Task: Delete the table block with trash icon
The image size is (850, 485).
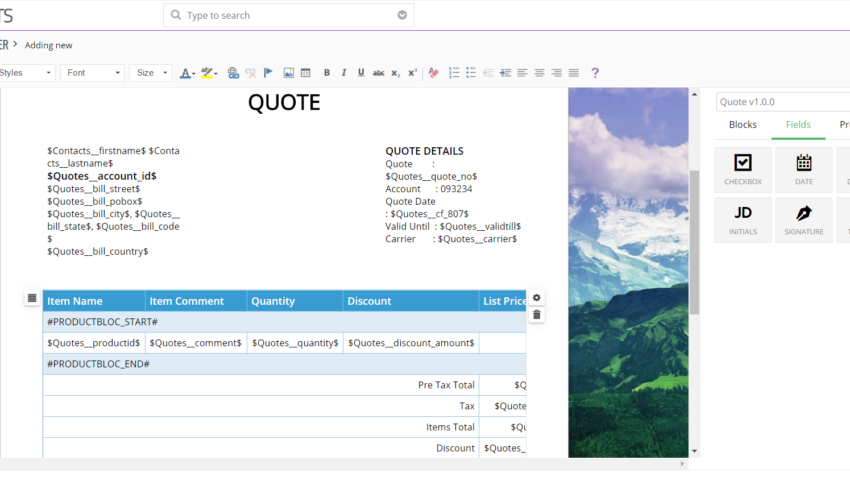Action: coord(537,315)
